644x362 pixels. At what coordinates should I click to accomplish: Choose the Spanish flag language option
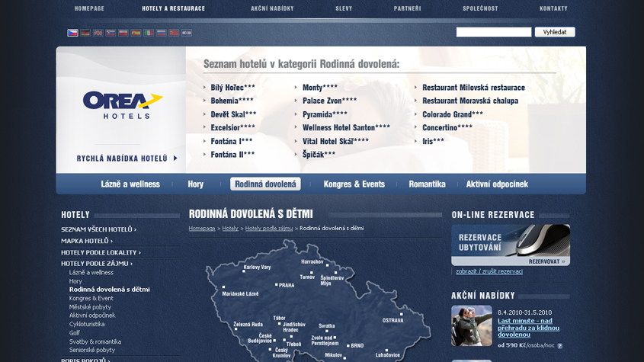pyautogui.click(x=136, y=33)
